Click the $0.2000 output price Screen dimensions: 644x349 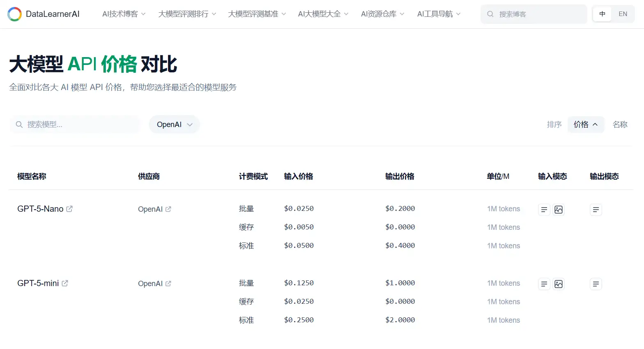400,208
